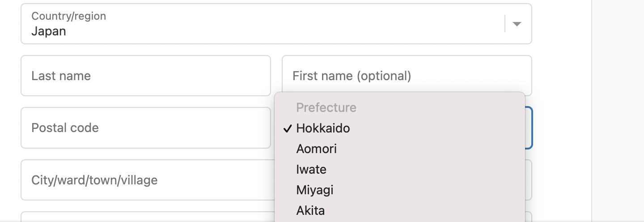
Task: Choose Aomori in the prefecture list
Action: (x=316, y=149)
